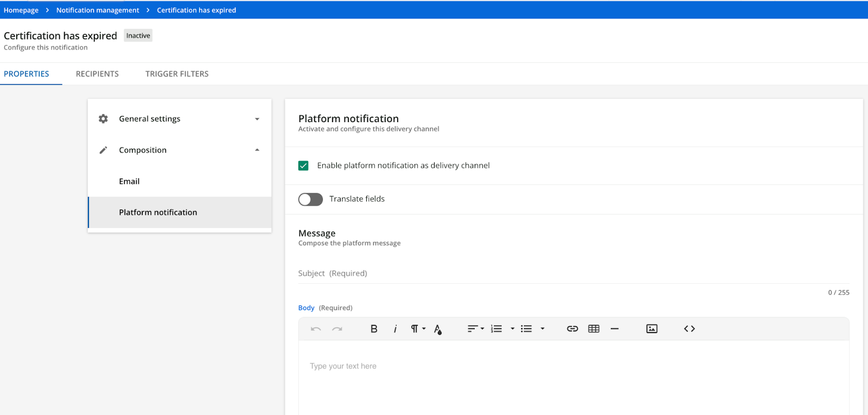Click the Bold formatting icon
The height and width of the screenshot is (415, 868).
(374, 329)
